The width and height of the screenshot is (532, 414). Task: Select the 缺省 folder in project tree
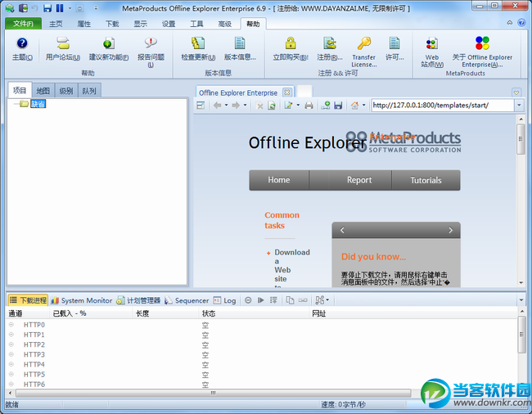click(38, 104)
